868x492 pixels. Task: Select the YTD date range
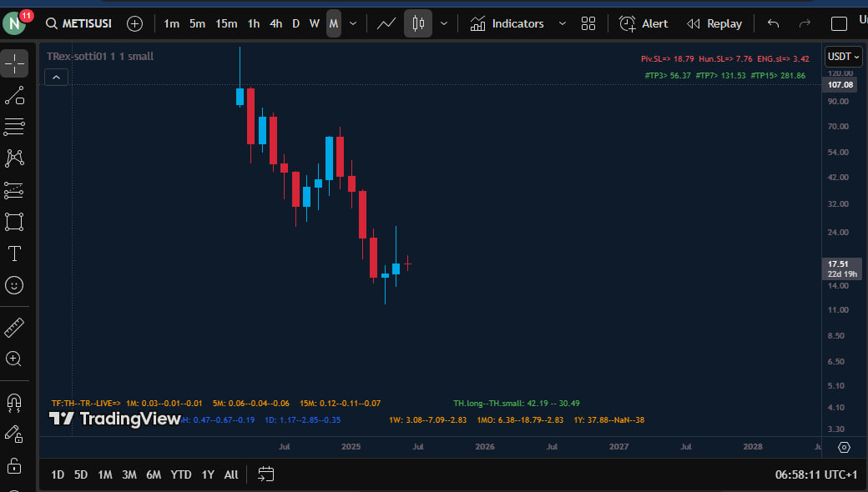coord(181,474)
